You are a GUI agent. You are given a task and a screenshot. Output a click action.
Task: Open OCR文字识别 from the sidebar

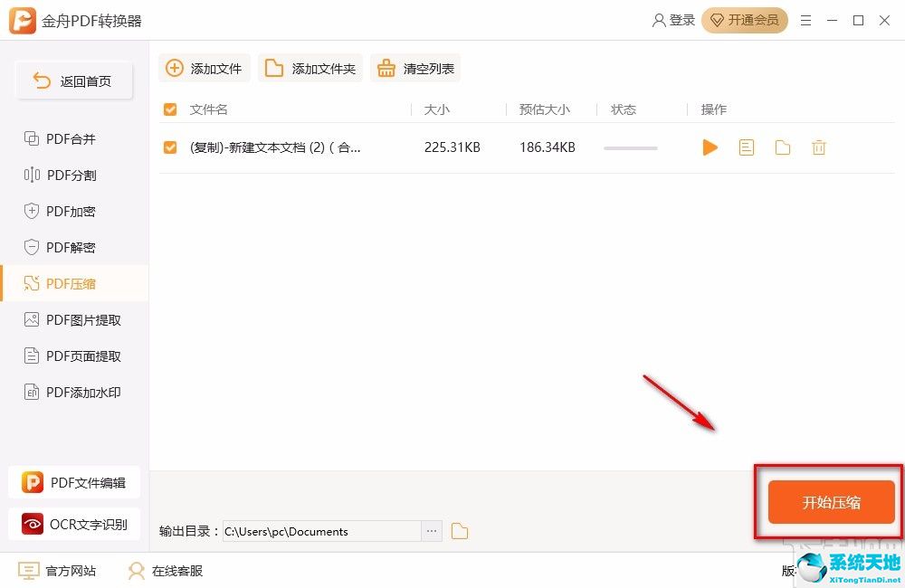(x=72, y=524)
